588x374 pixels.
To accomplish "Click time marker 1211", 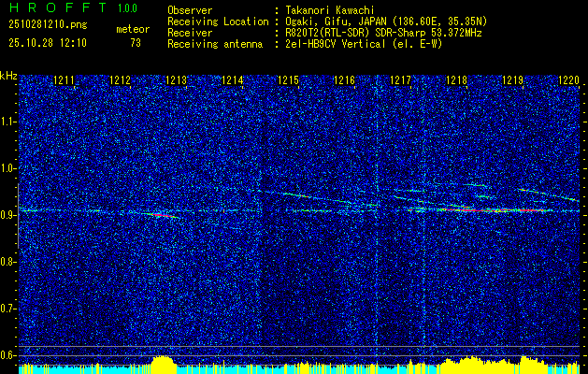I will (64, 80).
